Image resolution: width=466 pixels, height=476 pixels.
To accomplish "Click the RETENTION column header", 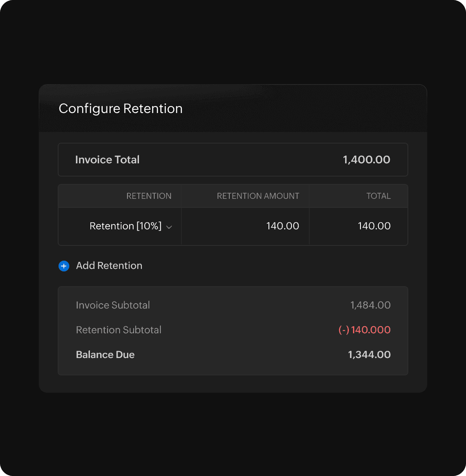I will (x=148, y=196).
